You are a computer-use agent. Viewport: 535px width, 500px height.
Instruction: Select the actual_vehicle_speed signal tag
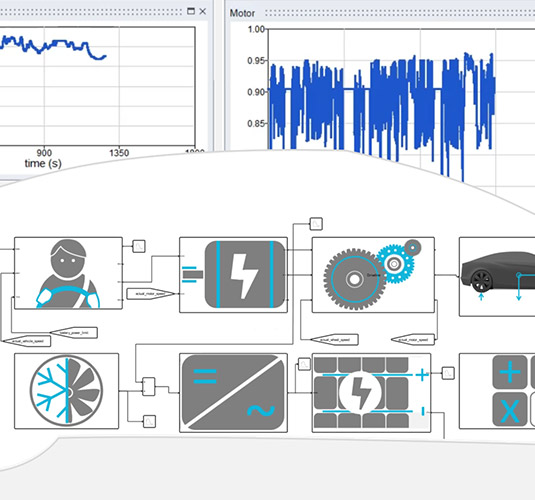point(27,341)
